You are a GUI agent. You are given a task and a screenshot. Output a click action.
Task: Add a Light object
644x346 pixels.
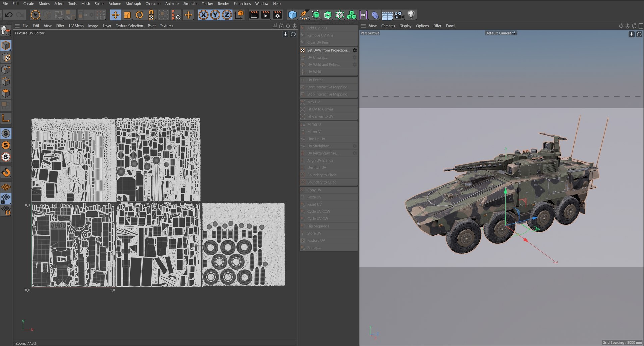pos(411,15)
